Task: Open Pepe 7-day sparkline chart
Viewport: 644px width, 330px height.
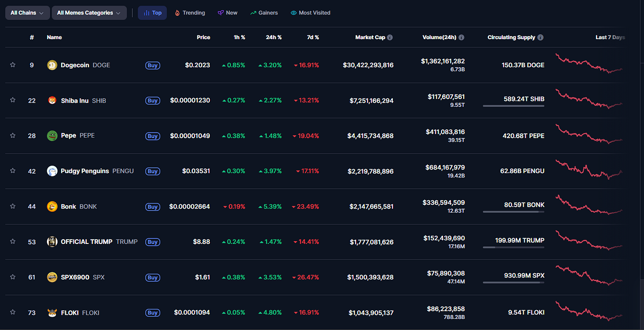Action: (x=590, y=134)
